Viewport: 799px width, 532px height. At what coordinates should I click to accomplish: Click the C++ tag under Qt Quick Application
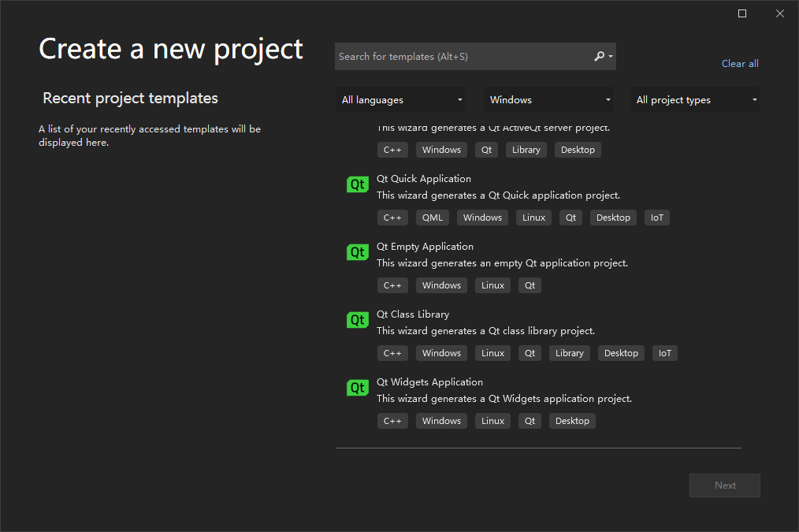tap(392, 218)
